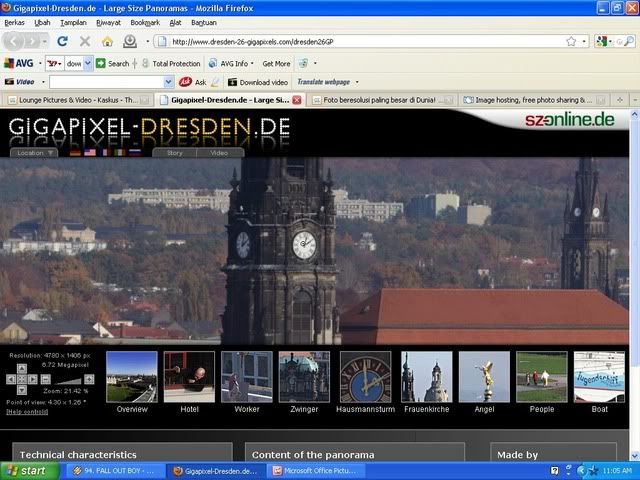Open the Bookmark menu

coord(145,23)
